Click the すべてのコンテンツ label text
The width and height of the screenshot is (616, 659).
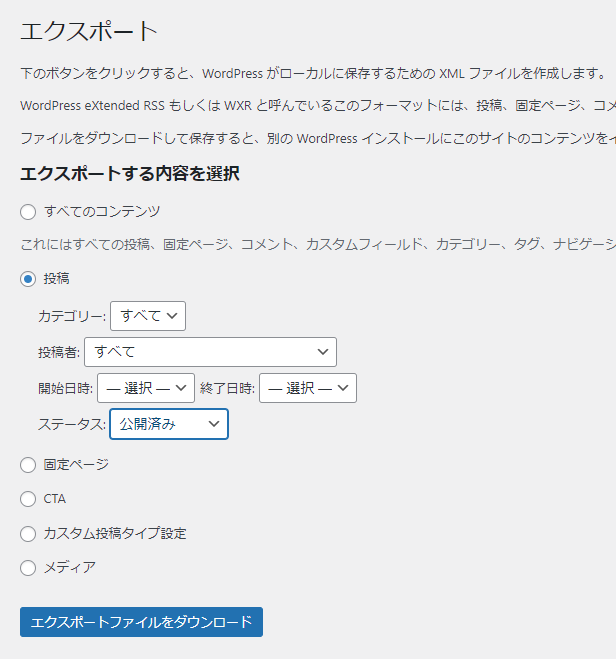point(102,211)
